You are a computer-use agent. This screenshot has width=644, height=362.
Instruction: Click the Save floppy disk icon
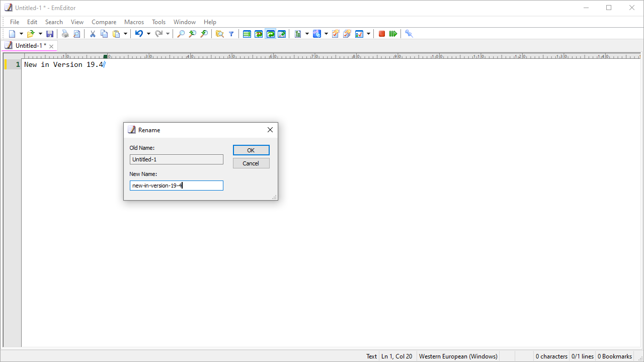tap(50, 34)
